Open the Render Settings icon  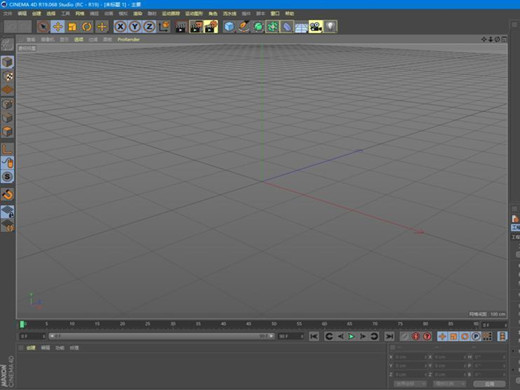[211, 27]
